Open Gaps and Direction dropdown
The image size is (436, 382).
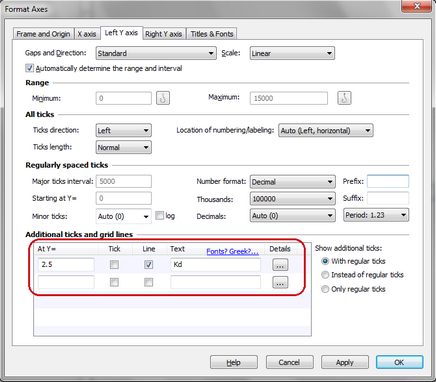click(156, 53)
